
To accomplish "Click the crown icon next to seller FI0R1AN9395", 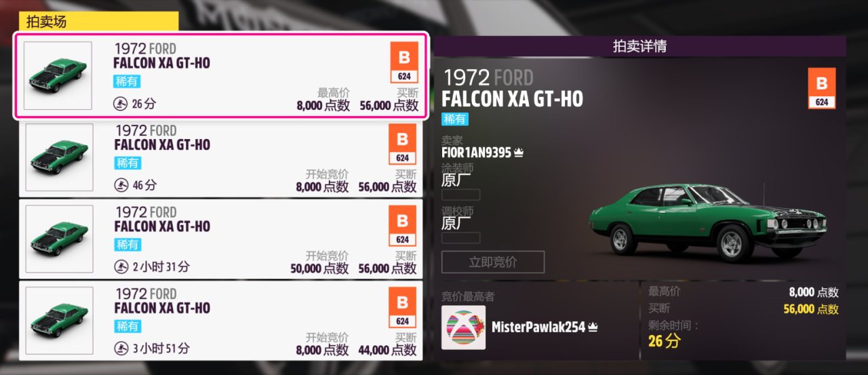I will 519,153.
